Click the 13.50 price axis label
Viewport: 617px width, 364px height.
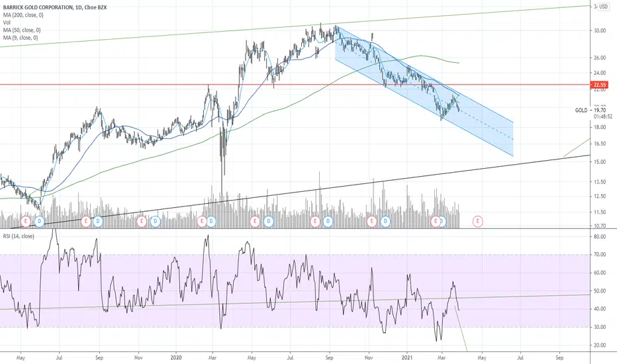pyautogui.click(x=600, y=182)
